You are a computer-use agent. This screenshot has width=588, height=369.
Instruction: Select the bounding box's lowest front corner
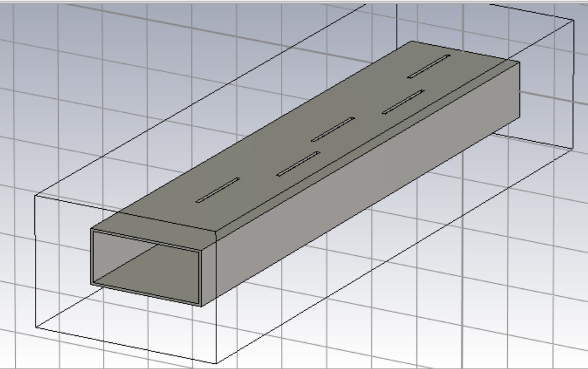tap(216, 363)
